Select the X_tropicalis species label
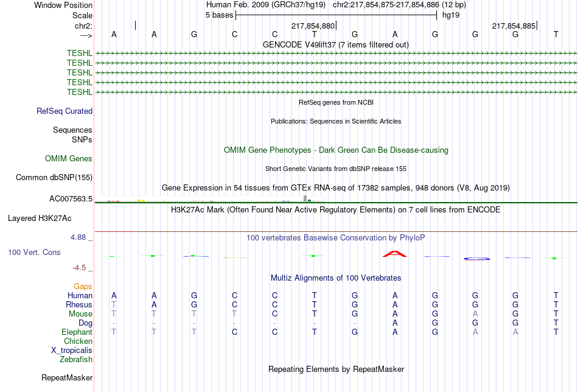Viewport: 578px width, 392px height. [72, 351]
